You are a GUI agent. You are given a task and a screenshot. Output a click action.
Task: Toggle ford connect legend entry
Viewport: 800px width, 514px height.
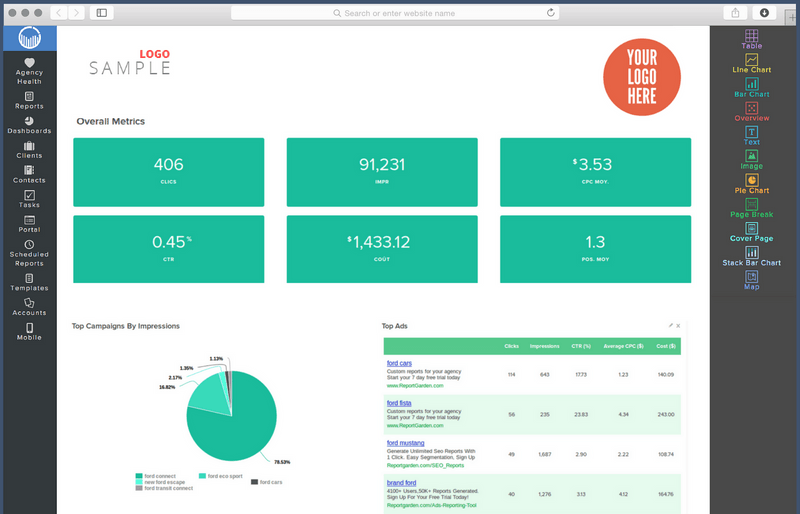(156, 476)
